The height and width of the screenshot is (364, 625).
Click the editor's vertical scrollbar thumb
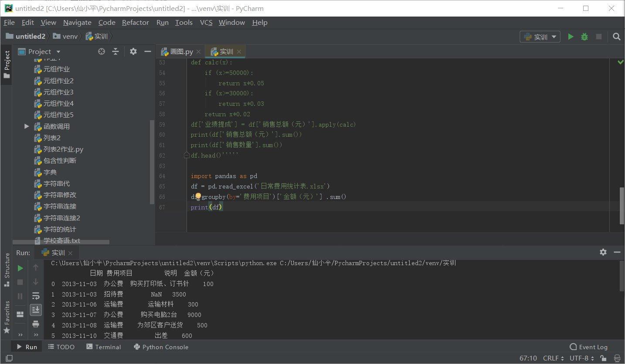(x=622, y=206)
